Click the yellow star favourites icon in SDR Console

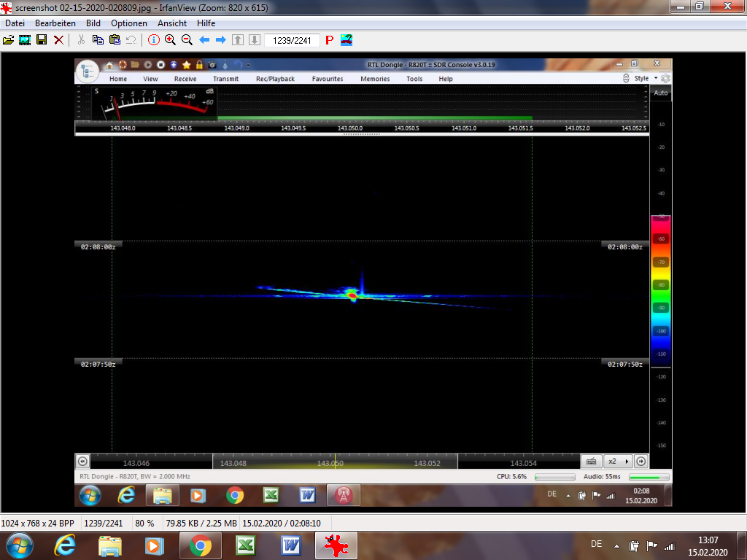click(x=186, y=65)
